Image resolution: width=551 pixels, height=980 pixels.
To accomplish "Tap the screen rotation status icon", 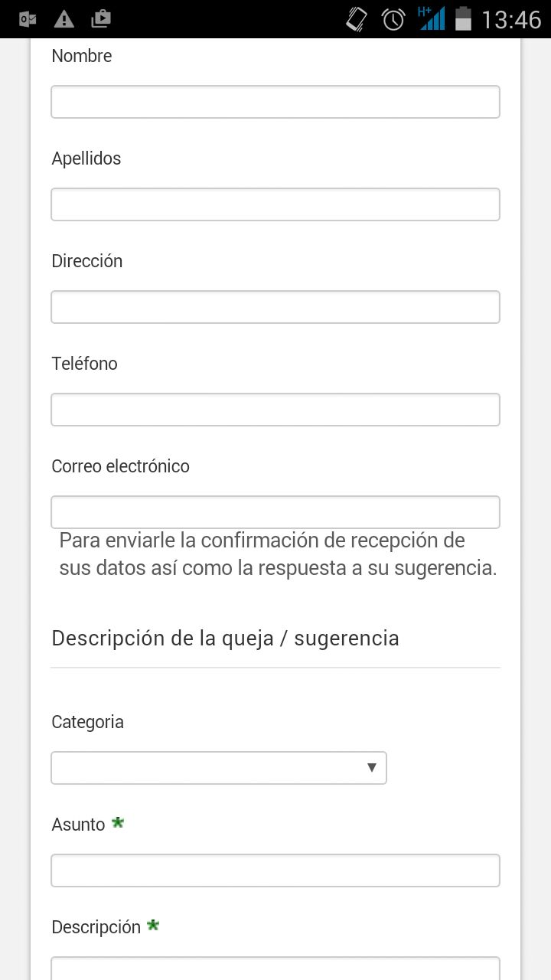I will [x=357, y=19].
